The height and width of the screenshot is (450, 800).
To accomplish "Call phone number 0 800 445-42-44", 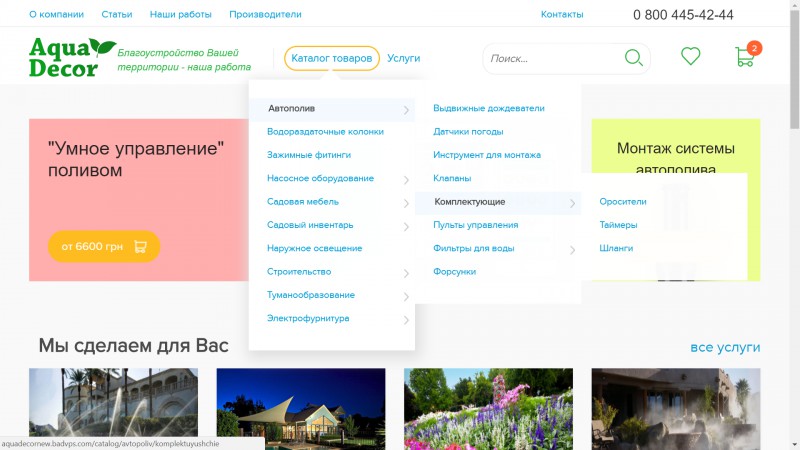I will (683, 15).
